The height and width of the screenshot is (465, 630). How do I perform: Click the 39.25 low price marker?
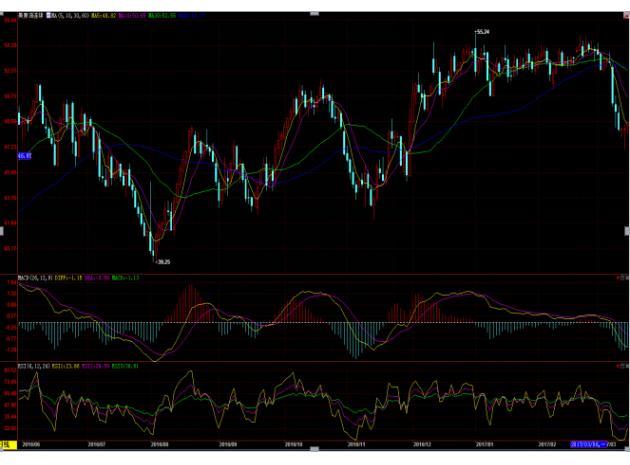(x=163, y=262)
